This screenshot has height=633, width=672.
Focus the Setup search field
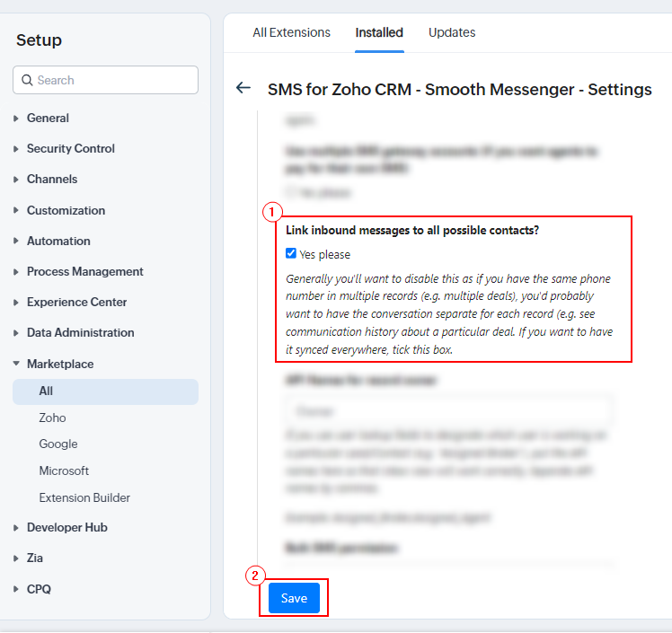[x=105, y=80]
